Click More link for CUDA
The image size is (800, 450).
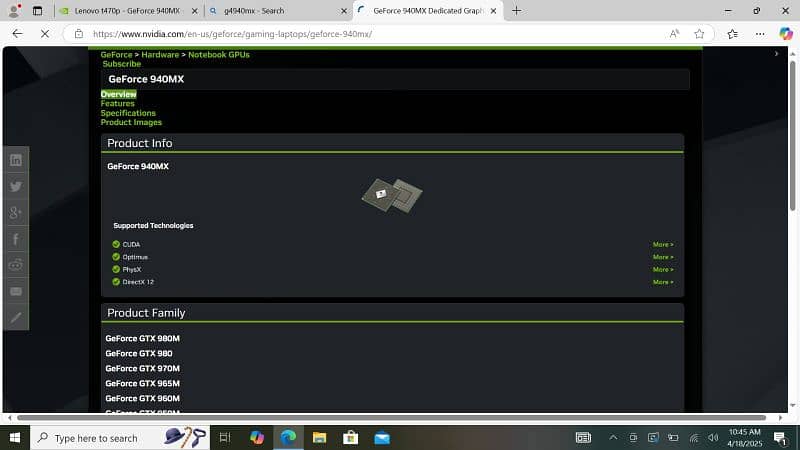[x=663, y=244]
